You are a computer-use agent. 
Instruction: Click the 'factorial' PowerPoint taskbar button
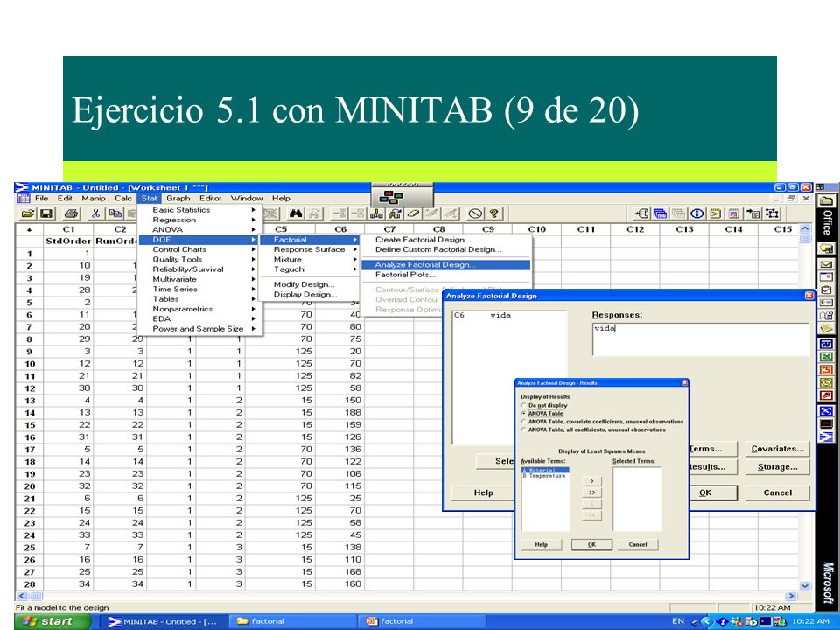click(x=422, y=621)
